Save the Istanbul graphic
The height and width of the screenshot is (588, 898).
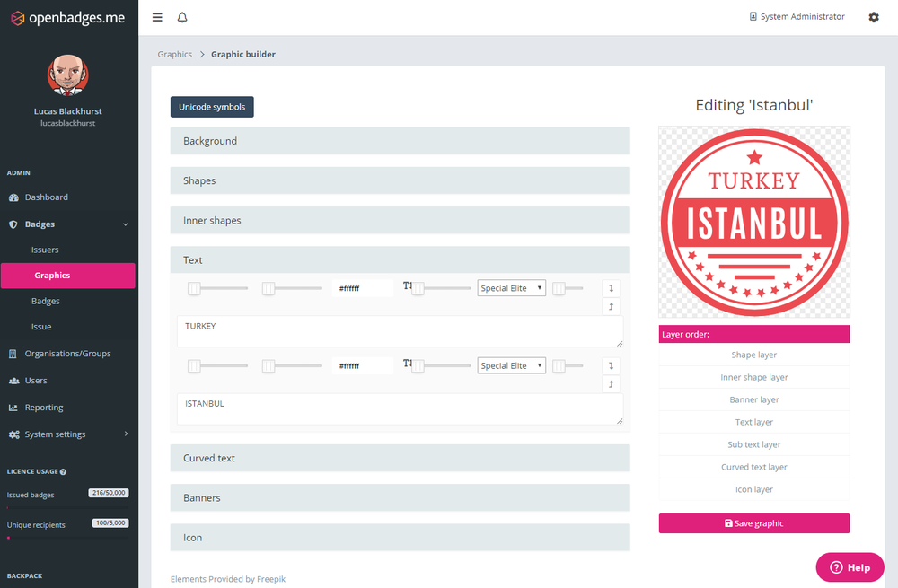tap(754, 522)
